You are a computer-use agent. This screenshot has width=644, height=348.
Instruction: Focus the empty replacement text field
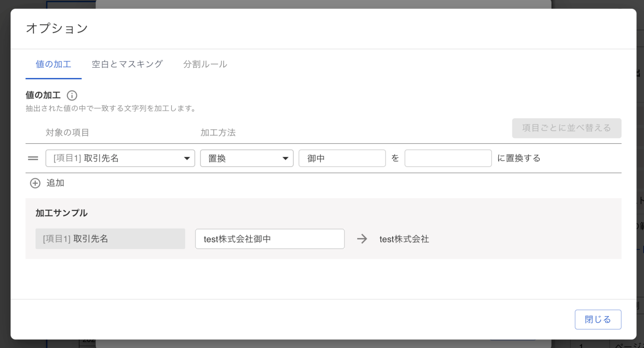click(448, 158)
